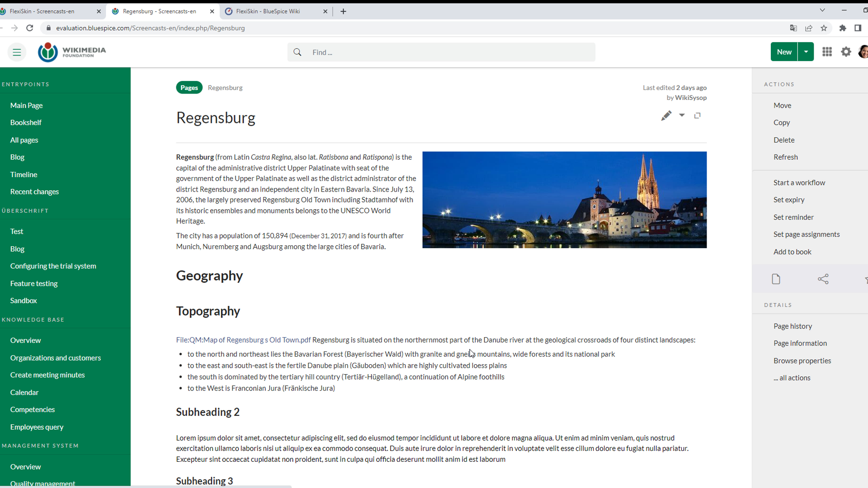Click the Pages breadcrumb badge
Screen dimensions: 868x488
189,88
